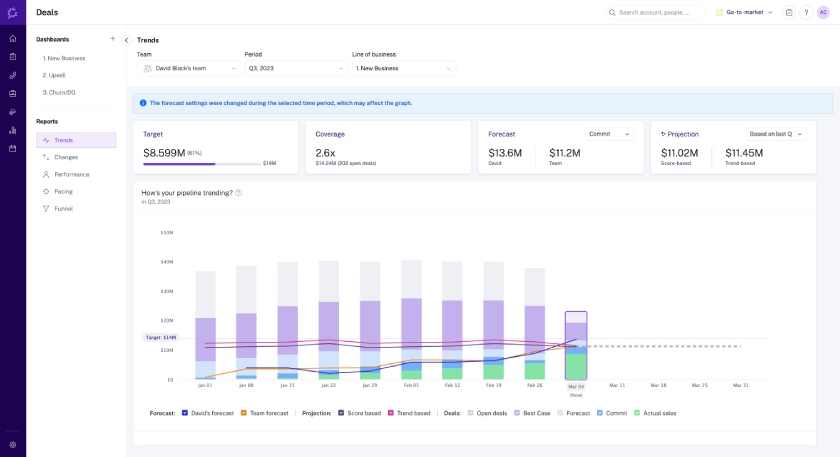The width and height of the screenshot is (840, 457).
Task: Toggle Open deals legend checkbox
Action: [x=470, y=413]
